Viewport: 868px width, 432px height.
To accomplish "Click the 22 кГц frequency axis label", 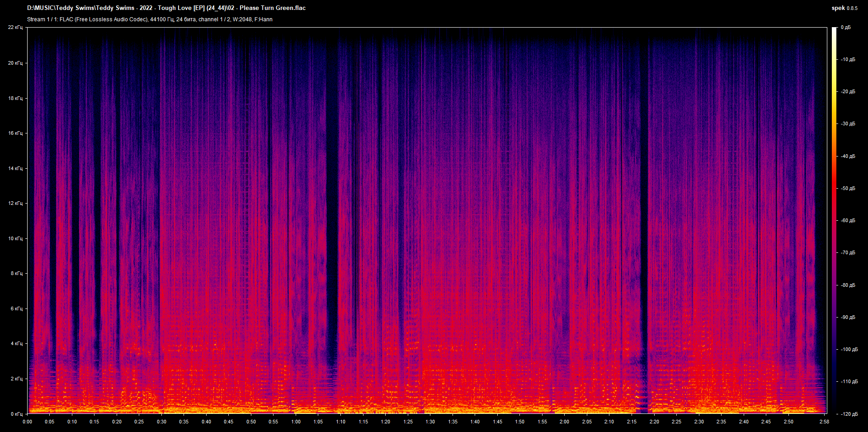I will (x=15, y=28).
